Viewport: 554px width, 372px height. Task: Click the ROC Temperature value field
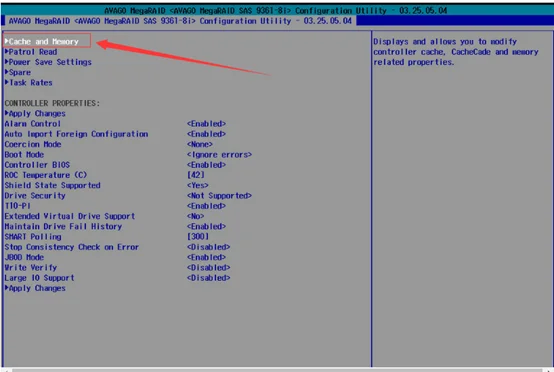[196, 175]
